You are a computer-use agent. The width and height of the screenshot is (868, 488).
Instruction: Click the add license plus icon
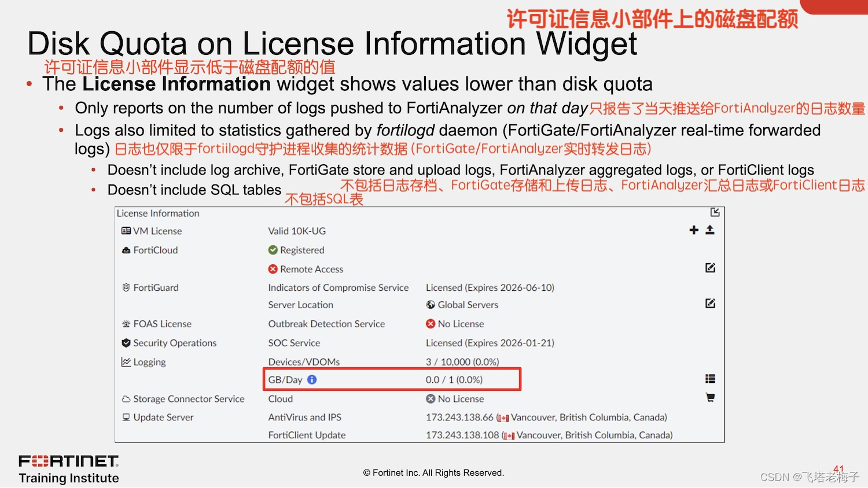694,230
